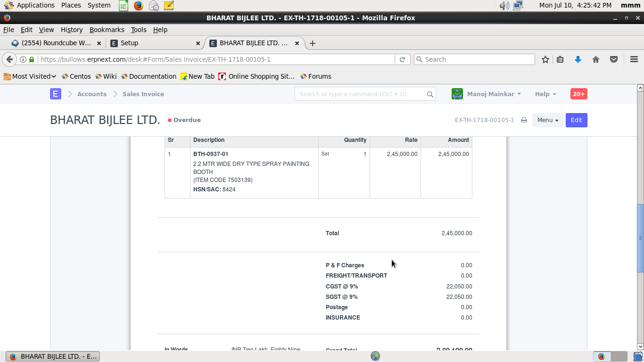
Task: Open the new tab plus button
Action: tap(312, 43)
